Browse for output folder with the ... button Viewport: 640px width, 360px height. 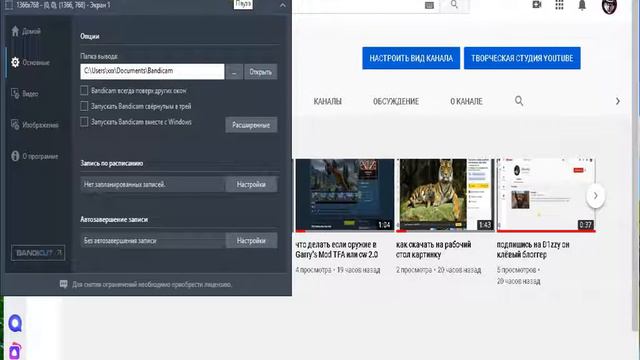click(x=234, y=72)
